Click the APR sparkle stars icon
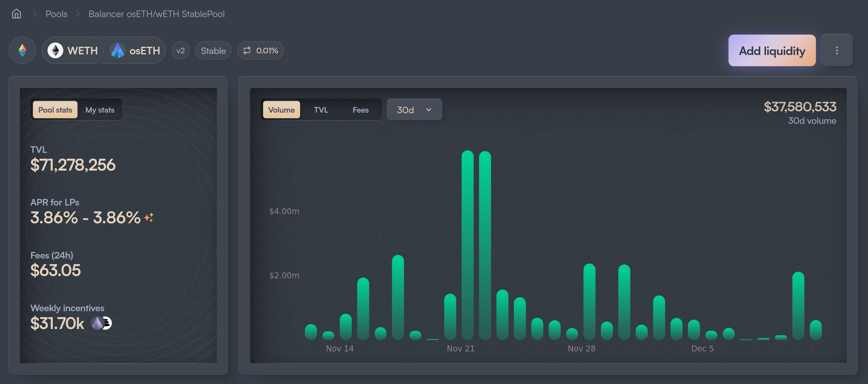The height and width of the screenshot is (384, 868). point(149,217)
